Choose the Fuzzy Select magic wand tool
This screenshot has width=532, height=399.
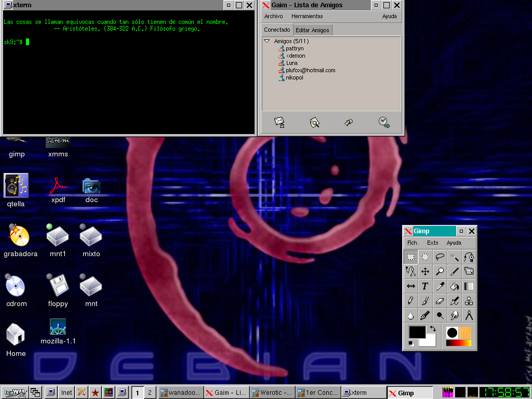(454, 257)
